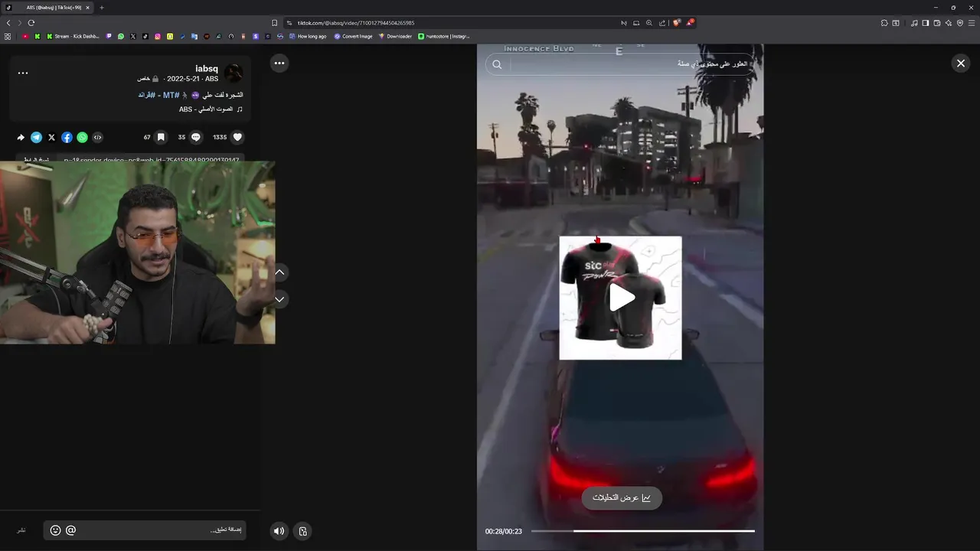The width and height of the screenshot is (980, 551).
Task: Insert a mention with the @ icon
Action: (70, 530)
